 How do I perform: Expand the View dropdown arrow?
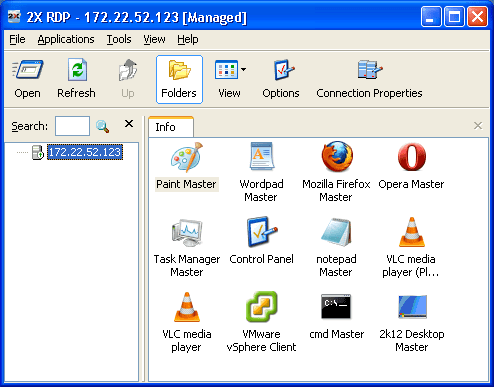click(244, 69)
